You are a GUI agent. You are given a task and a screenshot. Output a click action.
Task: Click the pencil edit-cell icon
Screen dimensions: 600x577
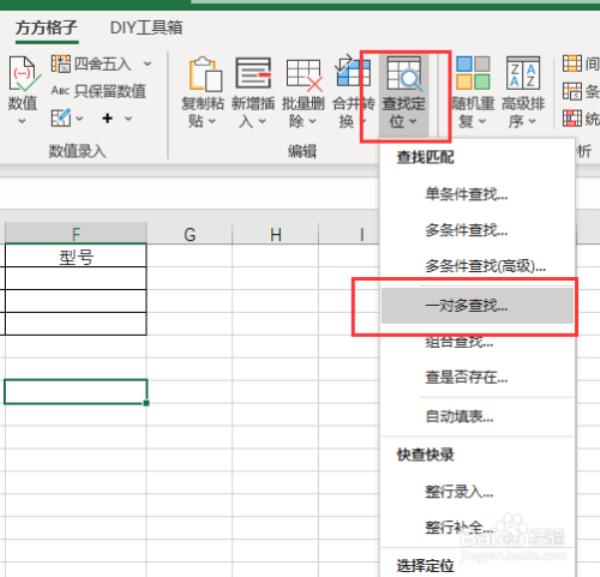(x=61, y=118)
